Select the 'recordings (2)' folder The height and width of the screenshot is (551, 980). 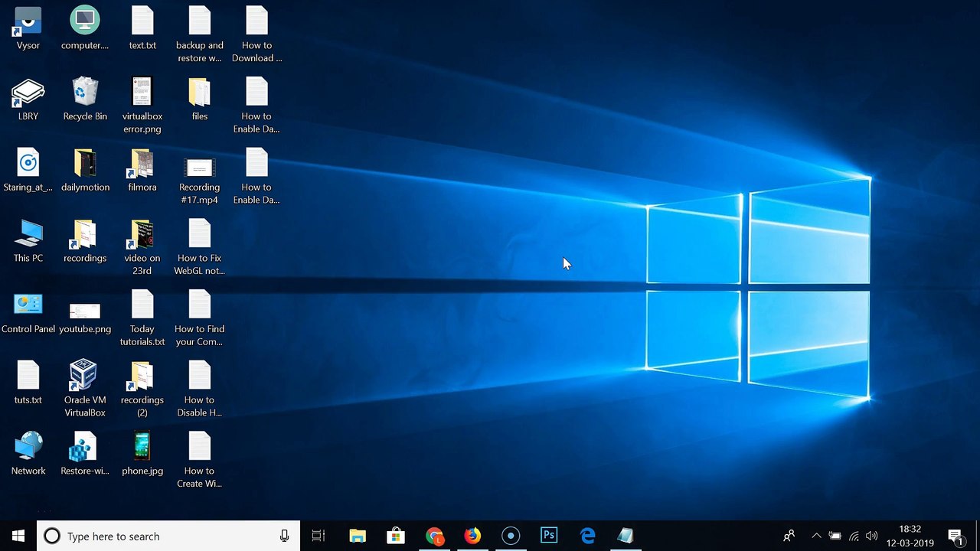pos(142,389)
